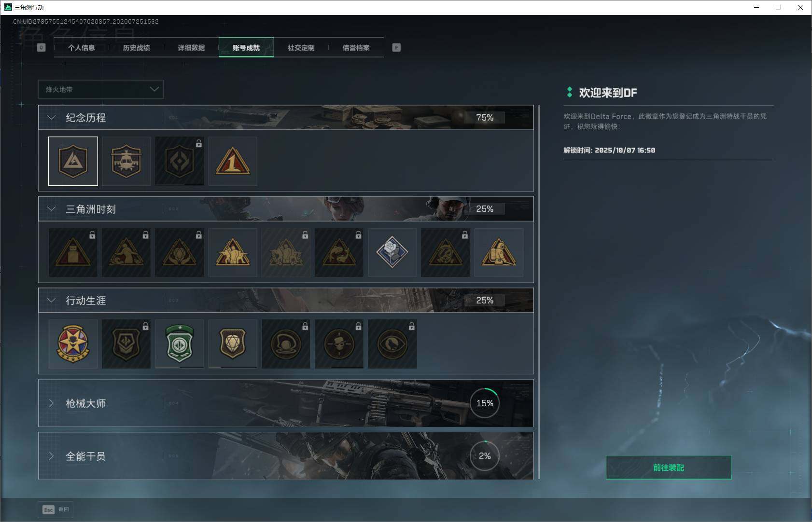Expand the 全能干员 section
This screenshot has height=522, width=812.
[51, 456]
